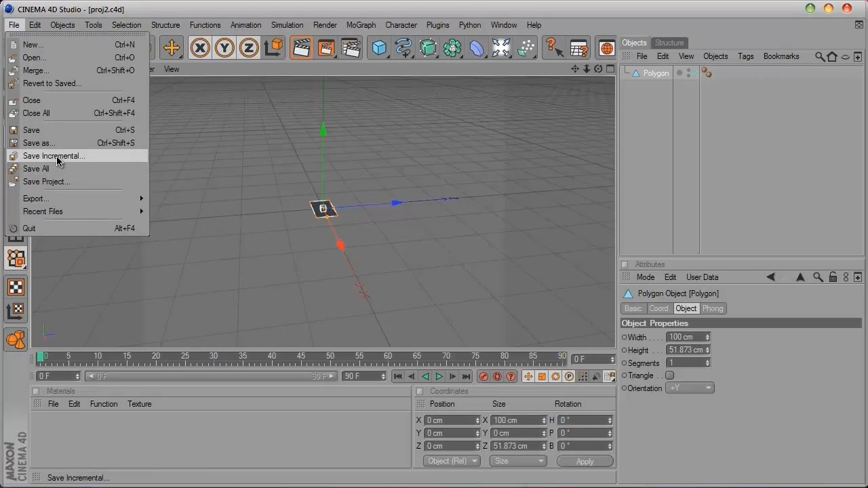The width and height of the screenshot is (868, 488).
Task: Click the Apply button in Coordinates
Action: click(585, 461)
